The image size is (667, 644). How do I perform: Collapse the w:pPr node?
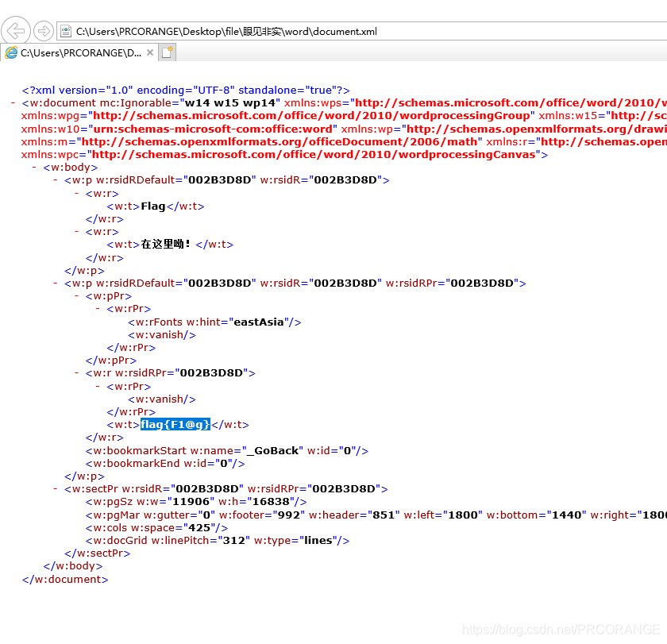click(x=76, y=295)
